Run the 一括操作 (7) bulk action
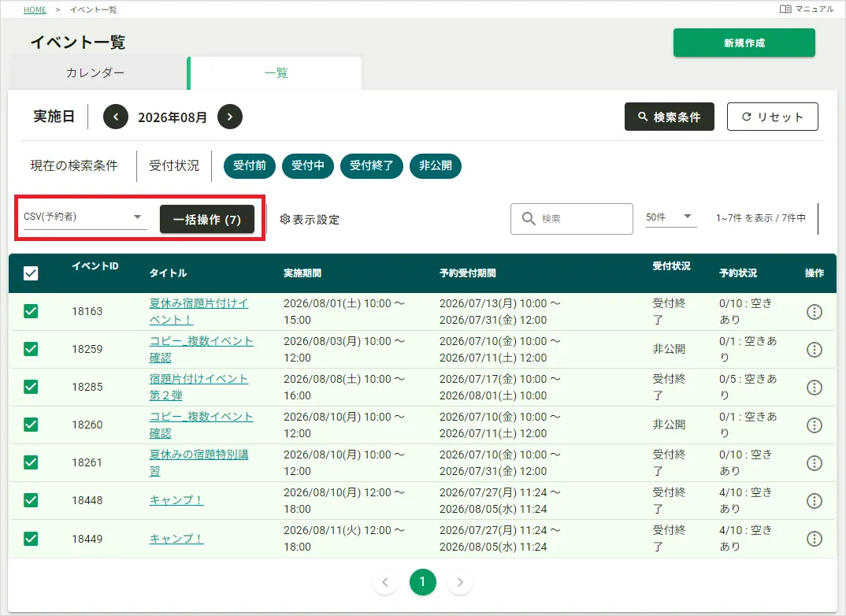 tap(206, 220)
